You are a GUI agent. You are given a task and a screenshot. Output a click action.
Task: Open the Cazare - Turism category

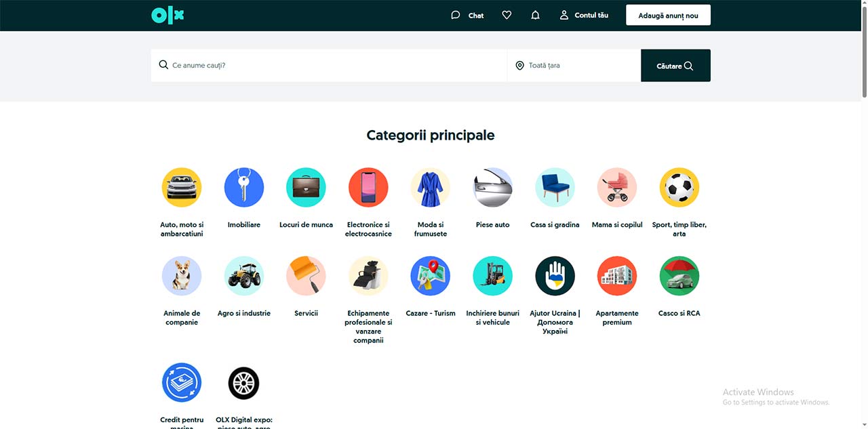[431, 276]
